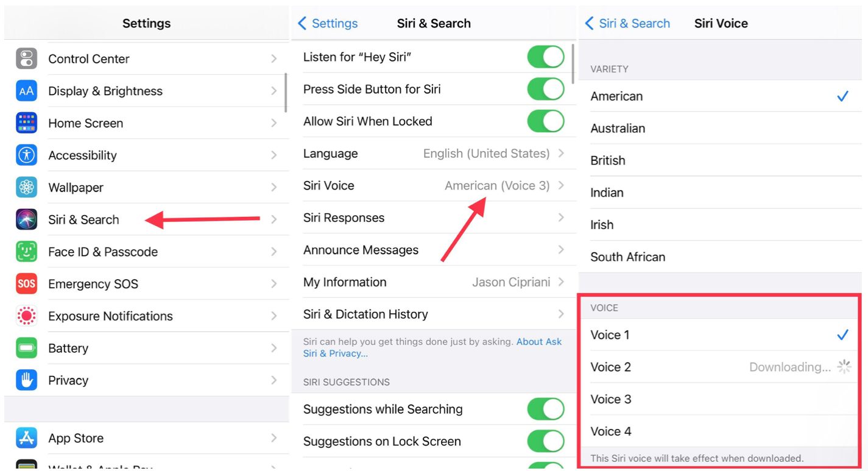Open Display & Brightness chevron
The width and height of the screenshot is (868, 471).
[274, 91]
